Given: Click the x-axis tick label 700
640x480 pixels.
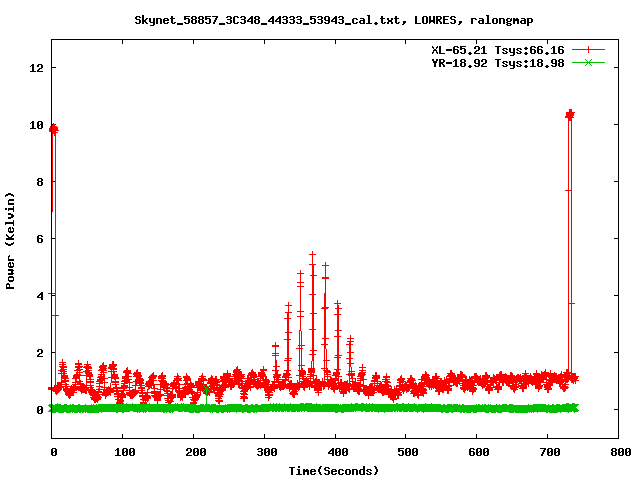Looking at the screenshot, I should pos(550,452).
